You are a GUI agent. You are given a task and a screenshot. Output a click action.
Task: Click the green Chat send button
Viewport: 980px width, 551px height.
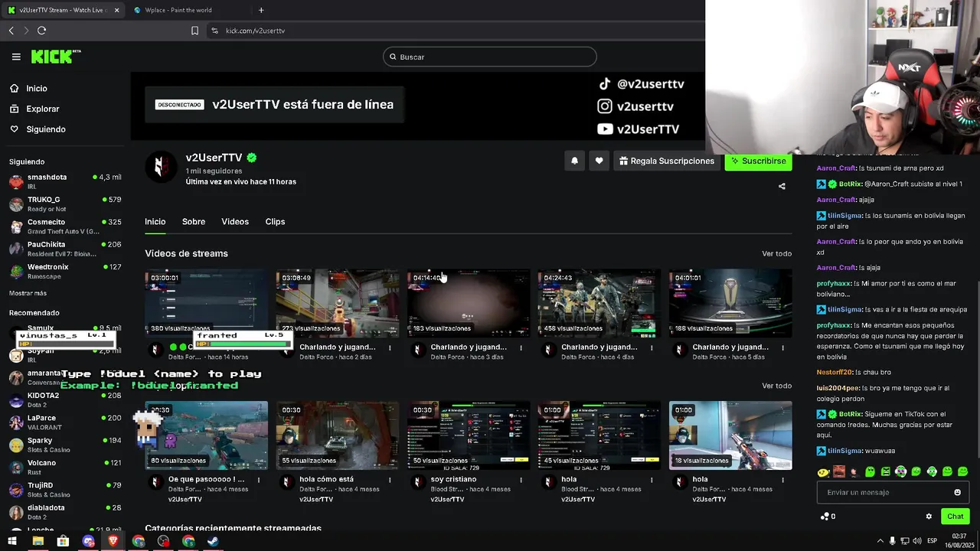[955, 517]
